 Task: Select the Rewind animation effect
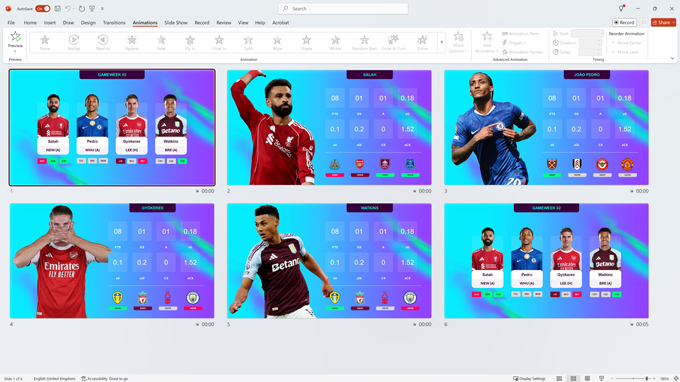[103, 43]
